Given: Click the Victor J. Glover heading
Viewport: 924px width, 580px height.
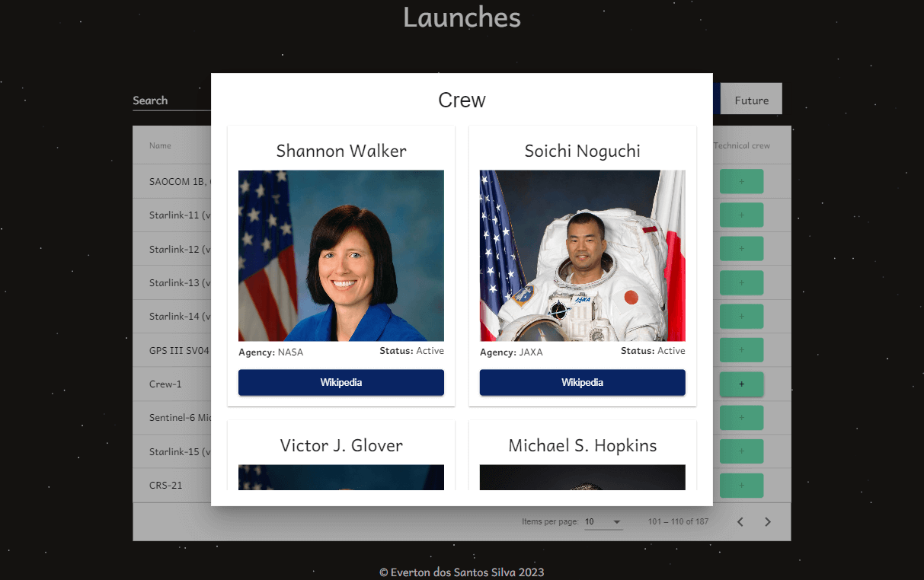Looking at the screenshot, I should (341, 445).
